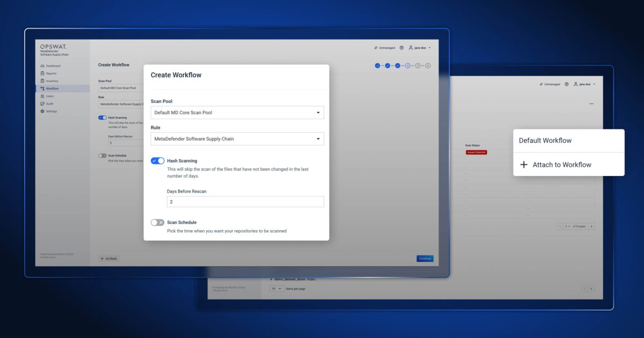Open the Scan Pool dropdown

click(x=237, y=112)
